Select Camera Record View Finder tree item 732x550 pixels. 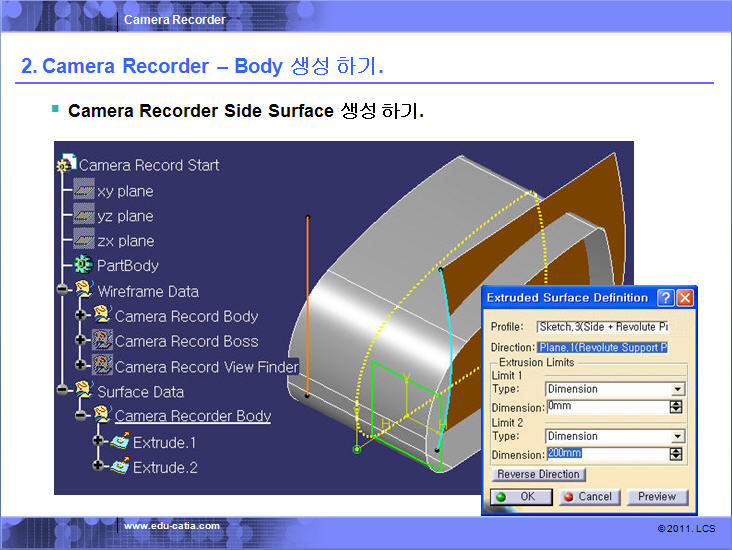(206, 366)
